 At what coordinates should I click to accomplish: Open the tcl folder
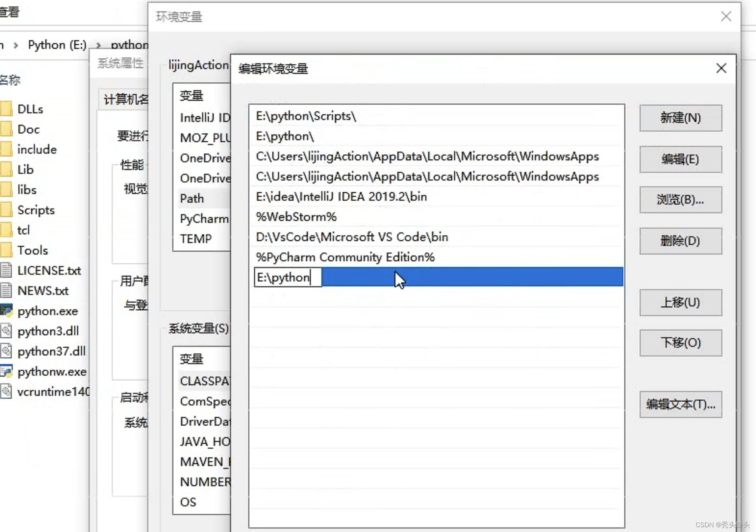pyautogui.click(x=24, y=230)
